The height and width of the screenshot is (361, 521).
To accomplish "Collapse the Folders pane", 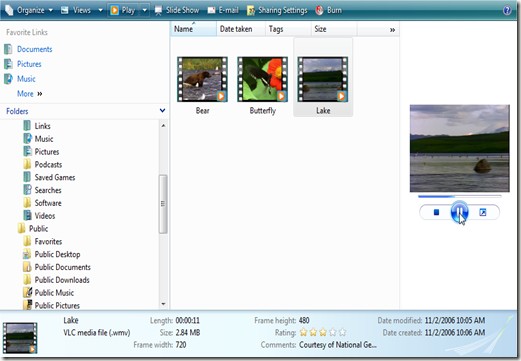I will (x=162, y=111).
